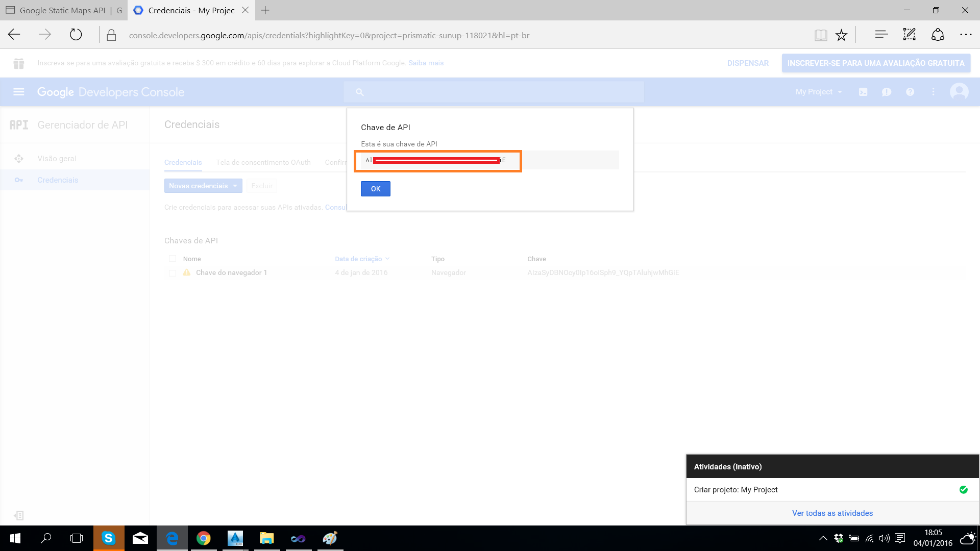Click the browser back arrow
Image resolution: width=980 pixels, height=551 pixels.
(x=14, y=35)
